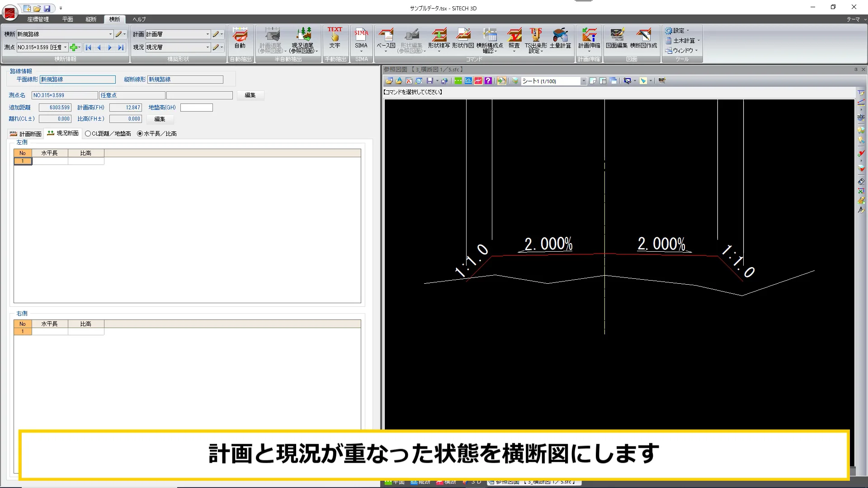The image size is (868, 488).
Task: Click the 計画伸縮 icon
Action: (x=589, y=40)
